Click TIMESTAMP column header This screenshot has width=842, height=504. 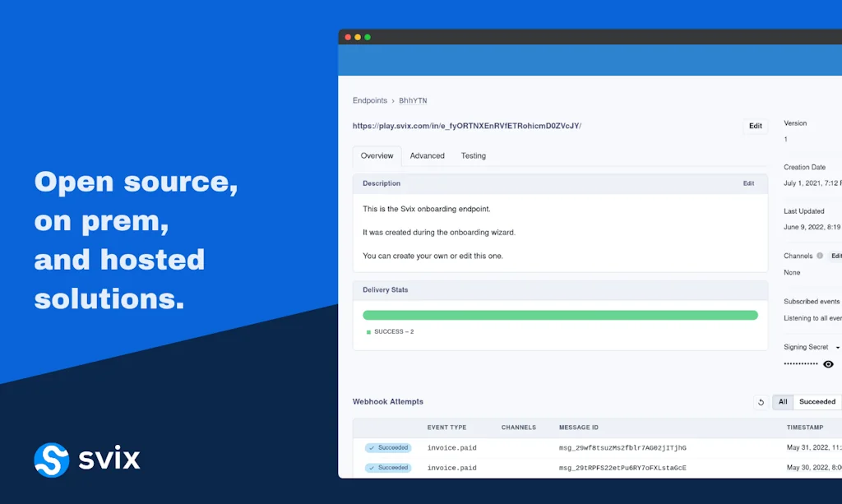(x=804, y=428)
